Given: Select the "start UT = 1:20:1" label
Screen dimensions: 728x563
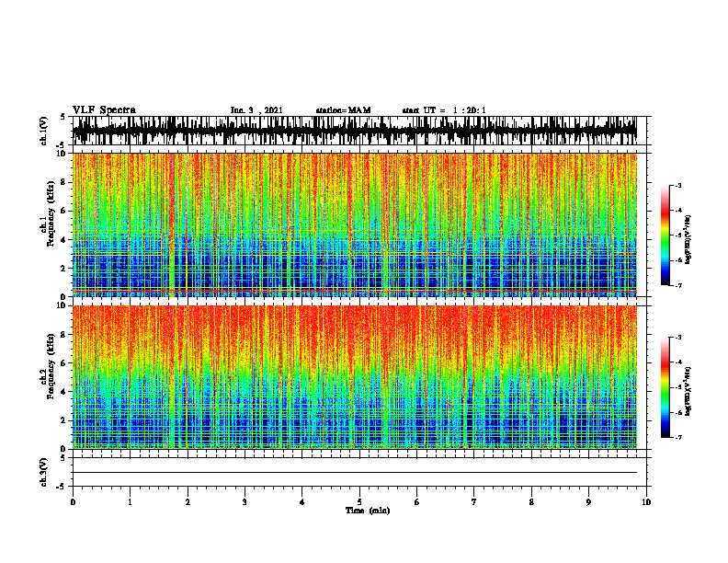Looking at the screenshot, I should coord(444,110).
